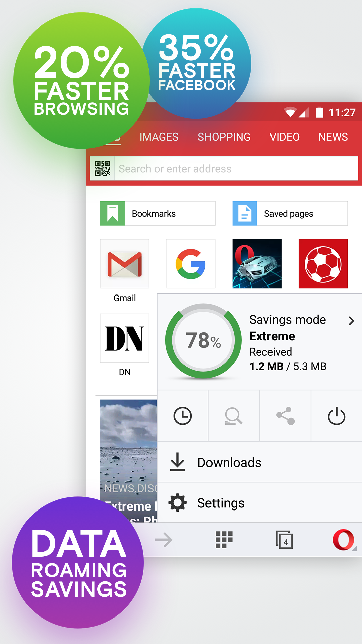Open the NEWS tab
The width and height of the screenshot is (362, 644).
(x=333, y=137)
